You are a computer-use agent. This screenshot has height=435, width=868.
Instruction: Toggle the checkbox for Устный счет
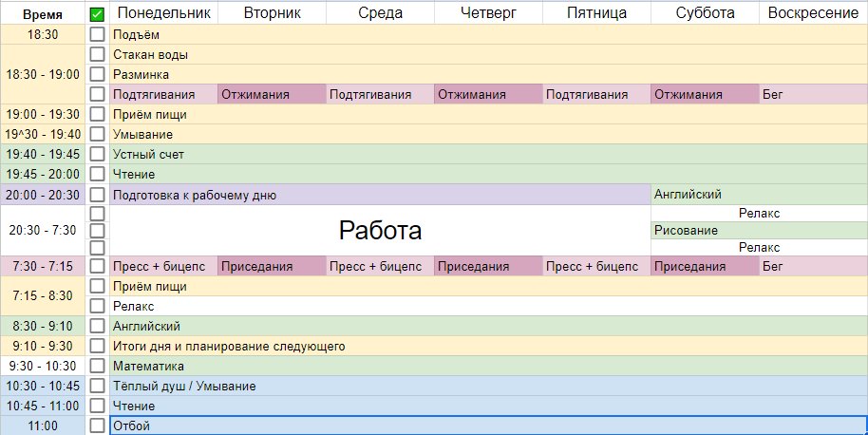tap(97, 154)
